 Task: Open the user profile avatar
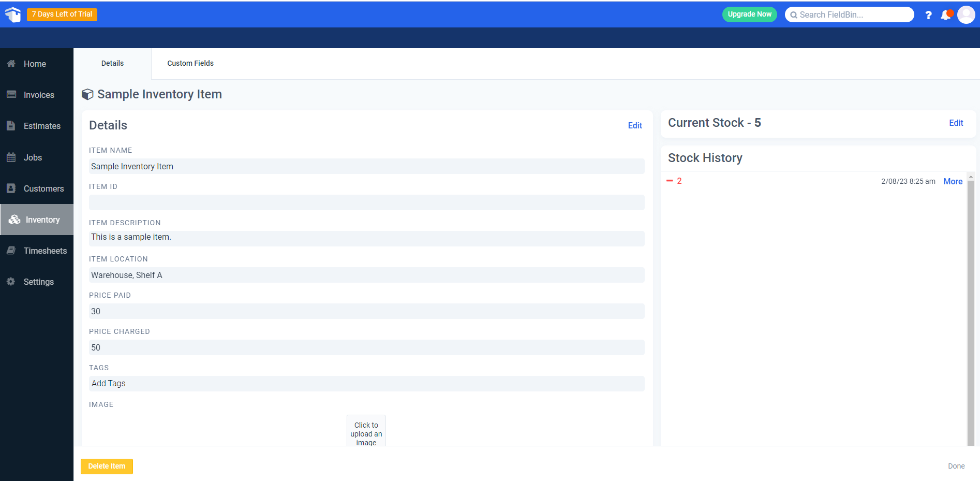click(966, 14)
